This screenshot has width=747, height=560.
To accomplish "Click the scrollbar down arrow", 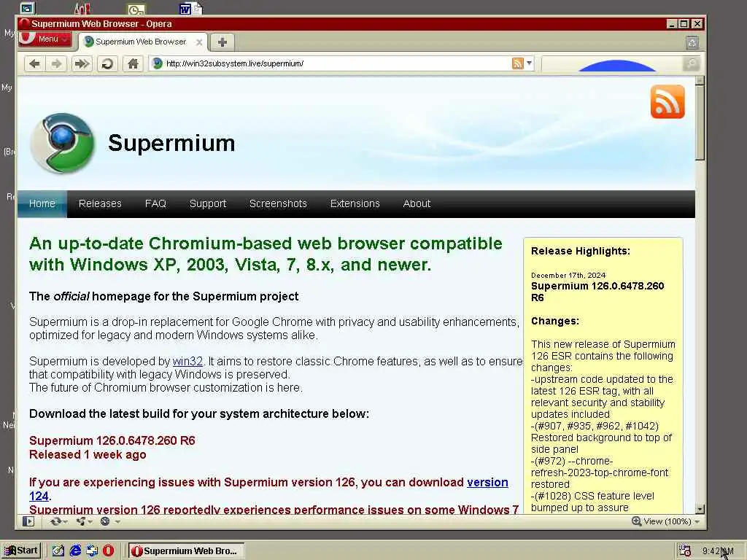I will [x=700, y=509].
